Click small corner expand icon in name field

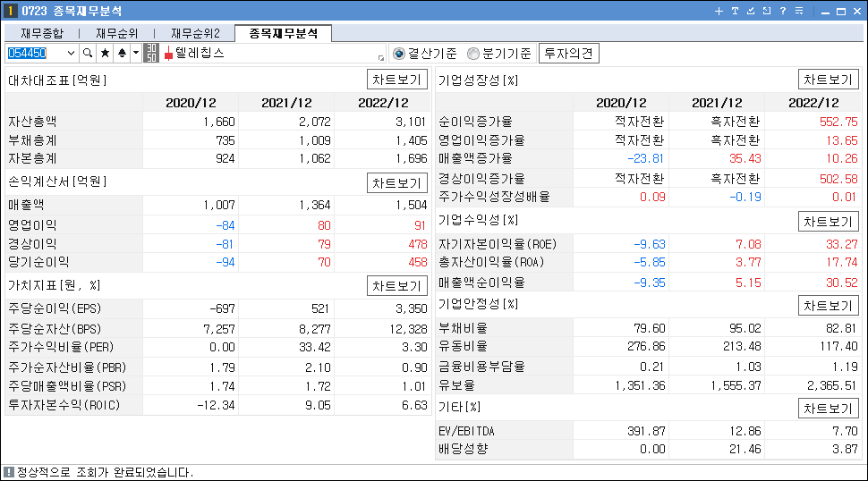pos(381,57)
